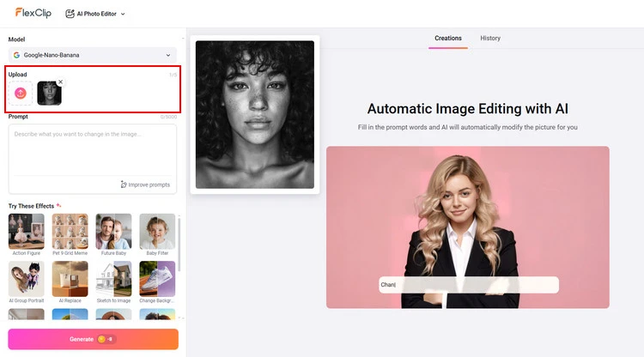The height and width of the screenshot is (357, 644).
Task: Click the coin icon on Generate button
Action: pos(101,339)
